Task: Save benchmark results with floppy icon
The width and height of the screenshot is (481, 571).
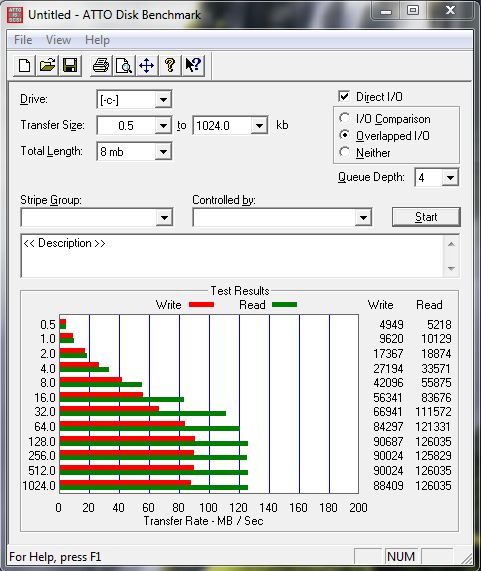Action: (x=70, y=66)
